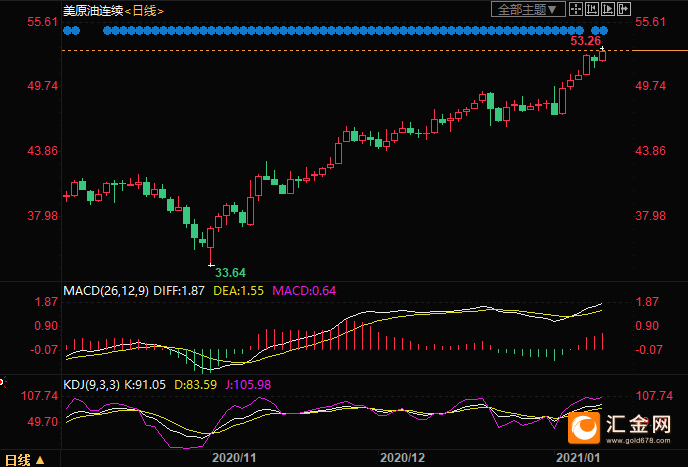Click the 2021/01 date axis label
The height and width of the screenshot is (467, 688).
click(578, 458)
